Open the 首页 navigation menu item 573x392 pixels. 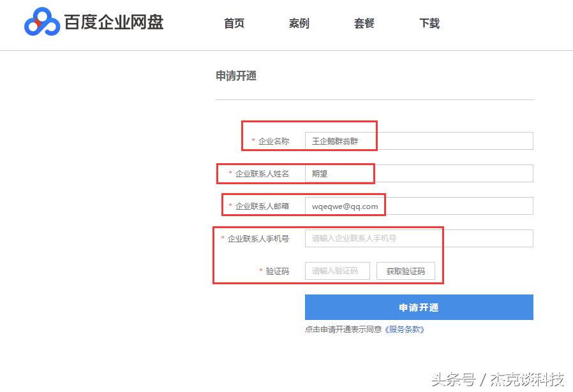234,24
